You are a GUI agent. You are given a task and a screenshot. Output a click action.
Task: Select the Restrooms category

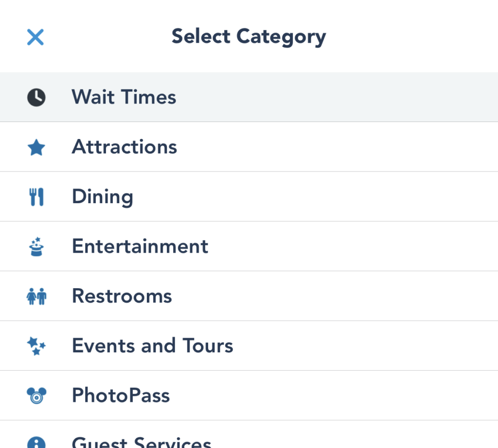(x=249, y=296)
